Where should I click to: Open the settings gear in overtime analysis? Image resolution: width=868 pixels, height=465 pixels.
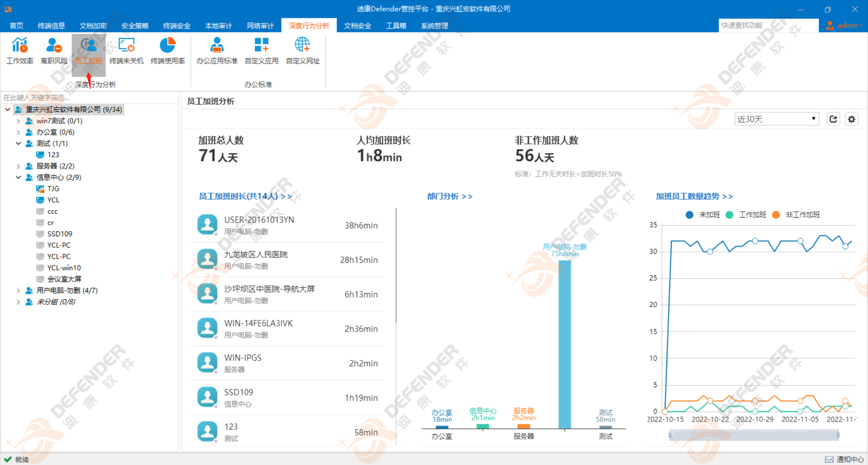[852, 119]
